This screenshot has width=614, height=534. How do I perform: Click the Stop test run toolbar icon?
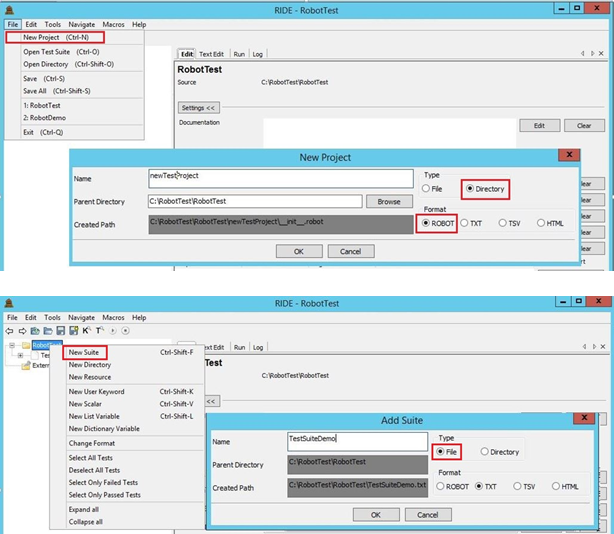125,331
